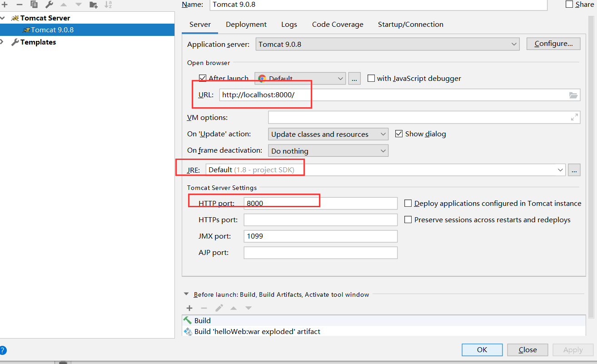The width and height of the screenshot is (597, 364).
Task: Edit the selected Before launch task
Action: 219,308
